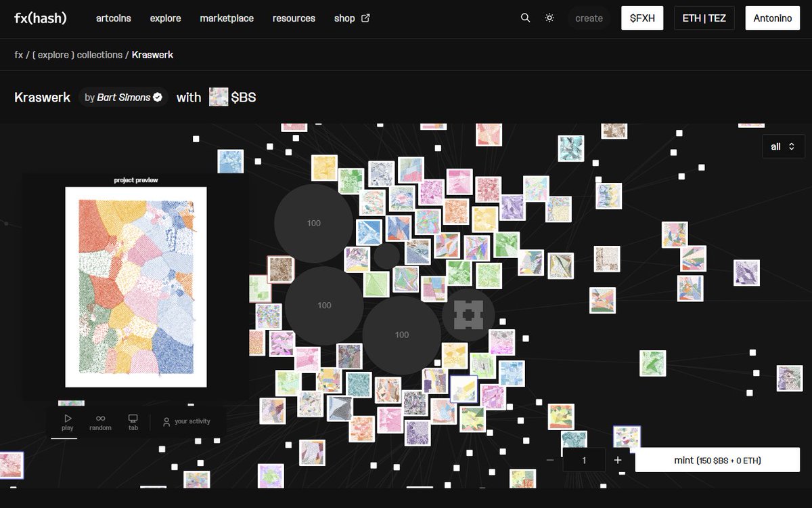Open the shop external link
Image resolution: width=812 pixels, height=508 pixels.
352,18
